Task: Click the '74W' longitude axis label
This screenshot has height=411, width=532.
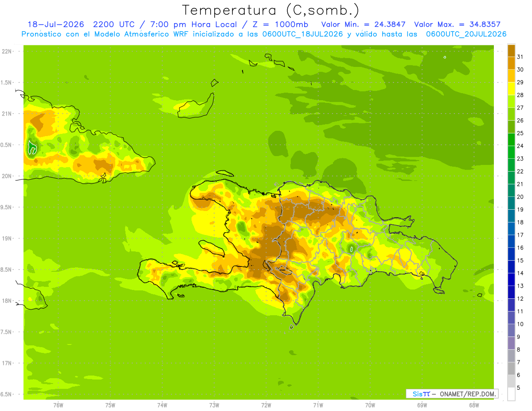Action: [x=162, y=405]
